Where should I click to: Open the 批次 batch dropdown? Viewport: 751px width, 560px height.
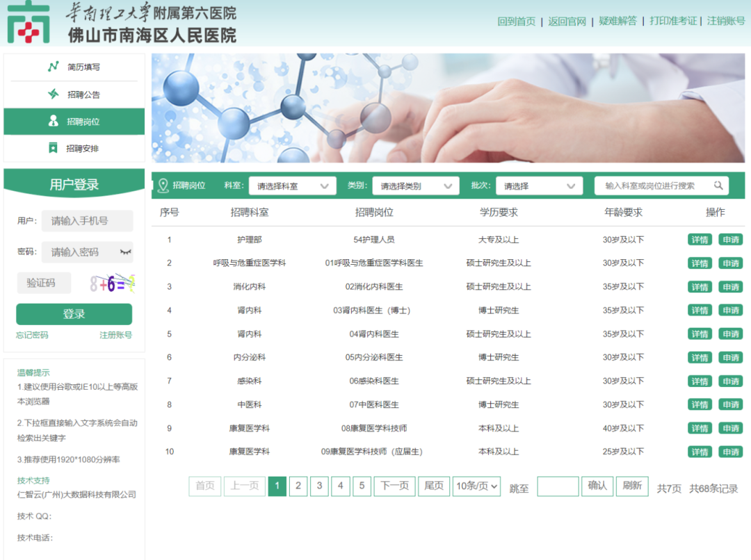click(x=539, y=186)
